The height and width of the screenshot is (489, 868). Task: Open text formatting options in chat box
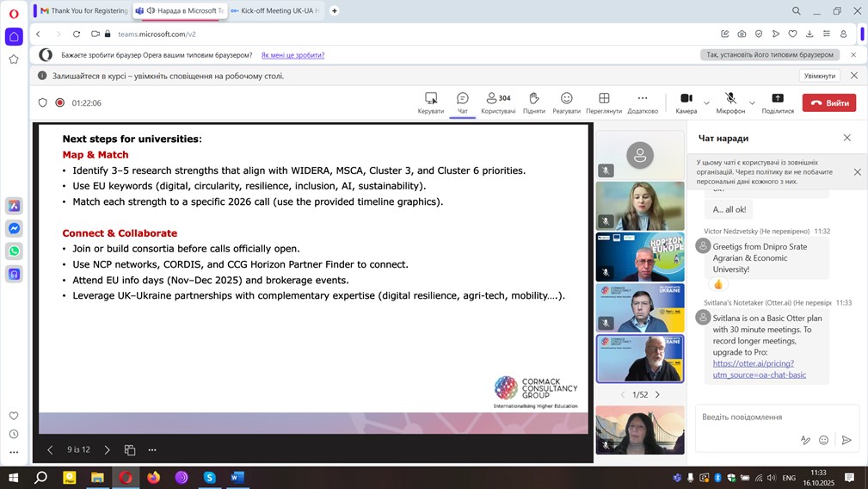[805, 440]
